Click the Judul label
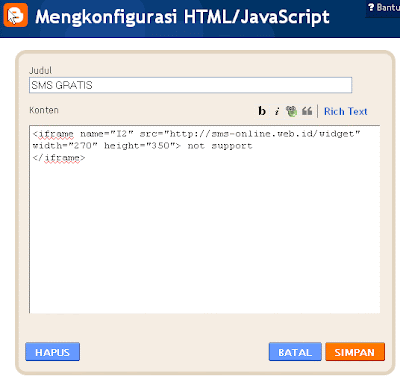 [x=40, y=70]
